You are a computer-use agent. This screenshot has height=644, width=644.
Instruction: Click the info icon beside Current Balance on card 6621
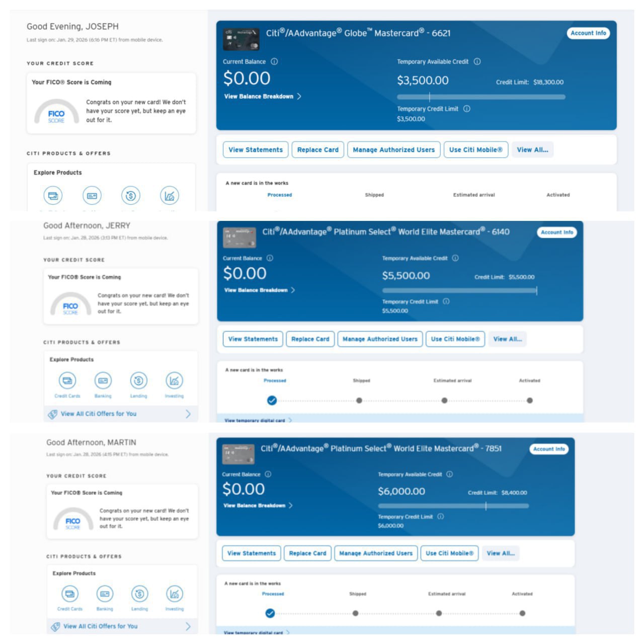coord(274,62)
